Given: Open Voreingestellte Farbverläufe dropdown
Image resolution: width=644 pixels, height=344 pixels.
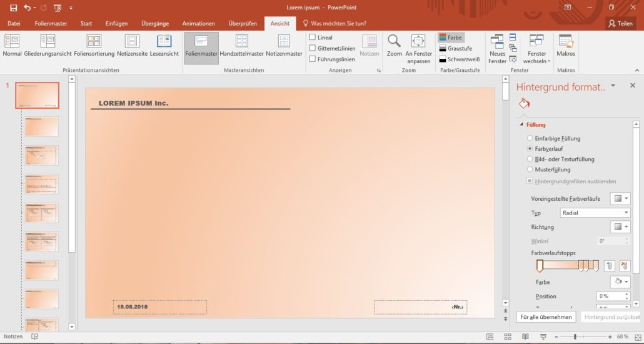Looking at the screenshot, I should coord(620,198).
